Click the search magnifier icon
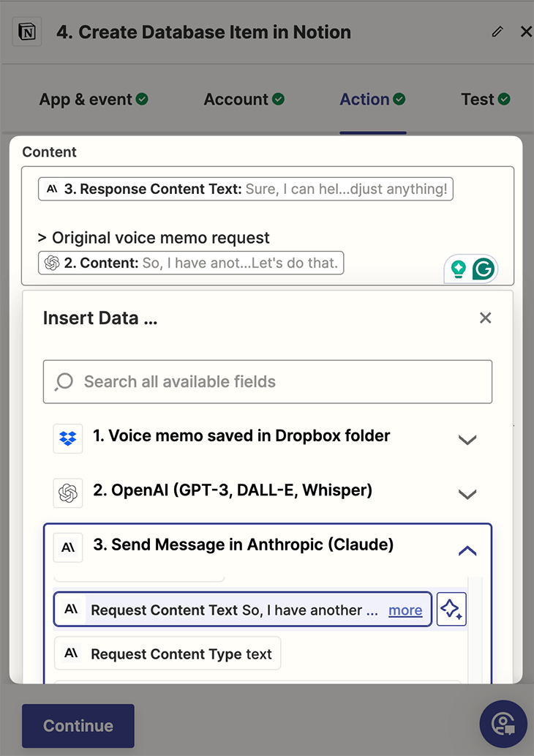This screenshot has height=756, width=534. coord(64,382)
